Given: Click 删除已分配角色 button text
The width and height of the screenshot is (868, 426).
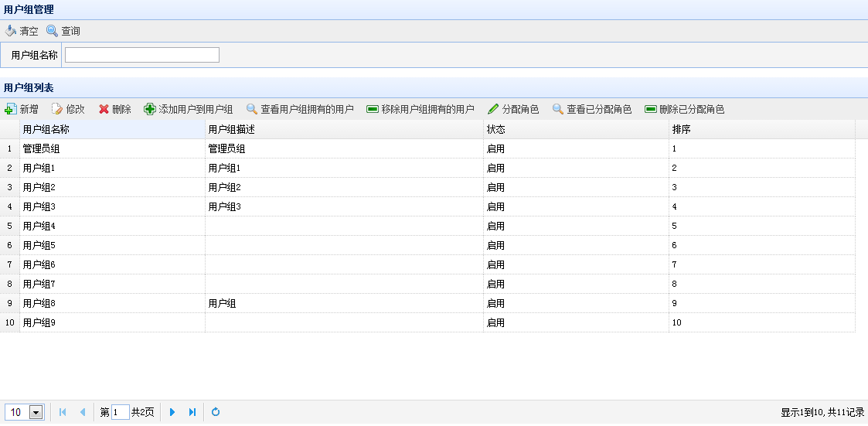Looking at the screenshot, I should pos(692,109).
